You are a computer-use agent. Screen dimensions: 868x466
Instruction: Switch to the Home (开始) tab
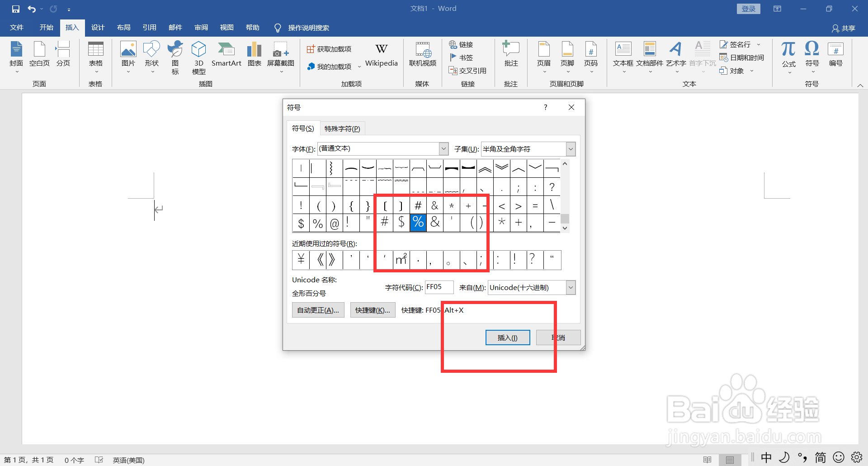47,28
